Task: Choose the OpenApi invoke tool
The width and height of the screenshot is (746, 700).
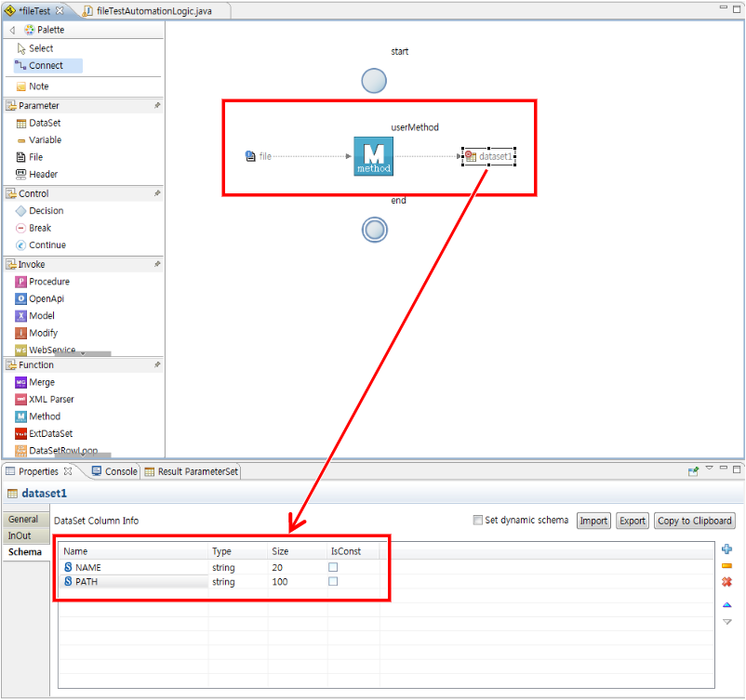Action: [x=46, y=298]
